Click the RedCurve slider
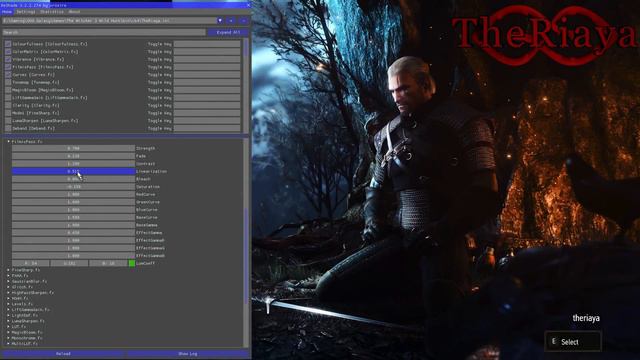The height and width of the screenshot is (360, 640). (73, 194)
